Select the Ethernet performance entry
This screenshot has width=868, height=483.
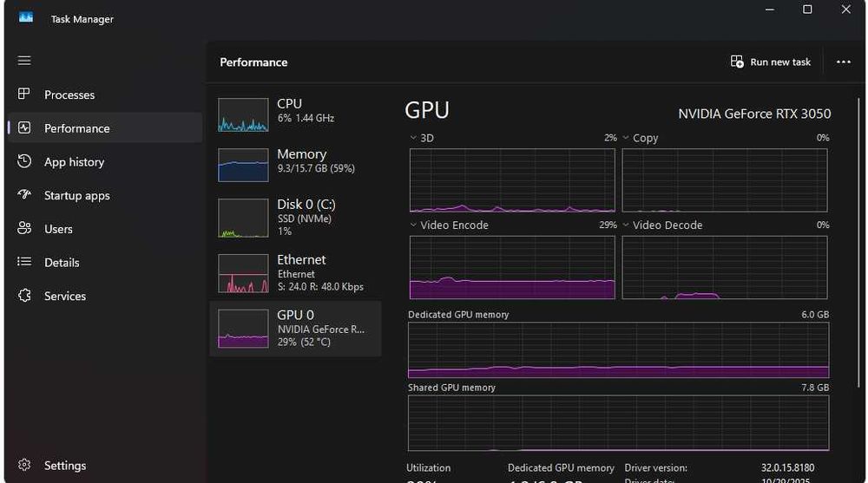[x=295, y=272]
